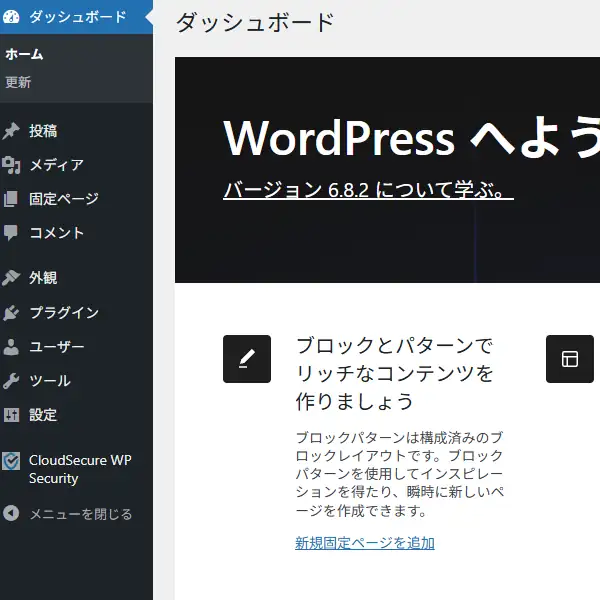
Task: Click the Dashboard gauge icon
Action: (x=11, y=17)
